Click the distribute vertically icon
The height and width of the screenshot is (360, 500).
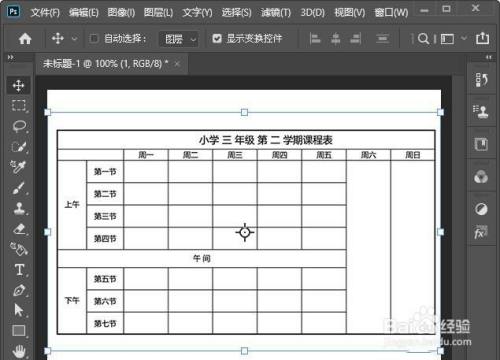383,39
